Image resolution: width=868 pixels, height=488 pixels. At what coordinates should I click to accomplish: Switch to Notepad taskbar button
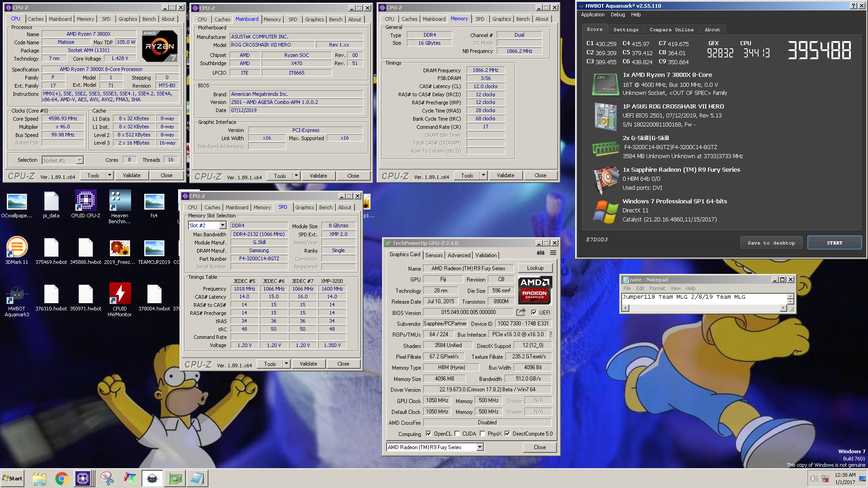pyautogui.click(x=197, y=479)
